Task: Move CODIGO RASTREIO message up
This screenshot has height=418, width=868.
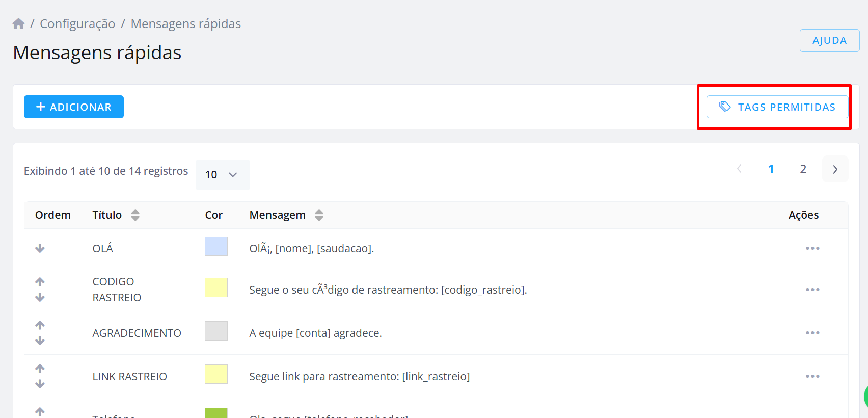Action: (x=40, y=281)
